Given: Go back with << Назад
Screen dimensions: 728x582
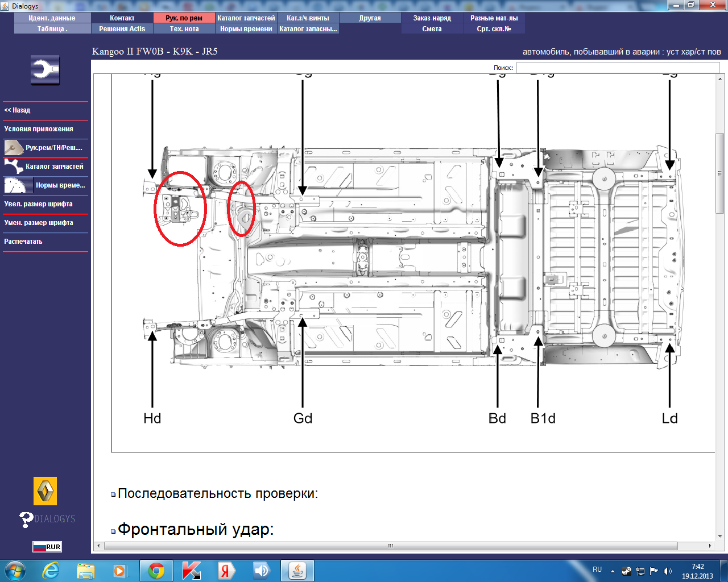Looking at the screenshot, I should pos(45,110).
